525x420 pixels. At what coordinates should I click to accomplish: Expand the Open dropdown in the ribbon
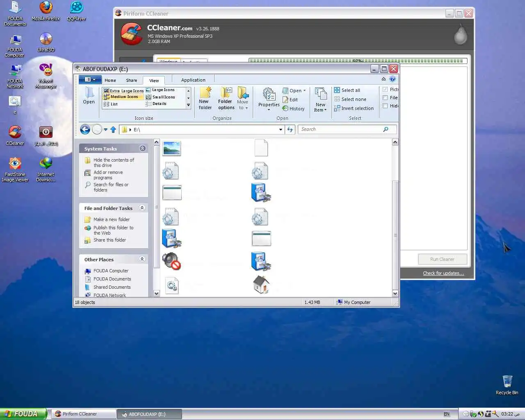pyautogui.click(x=294, y=91)
